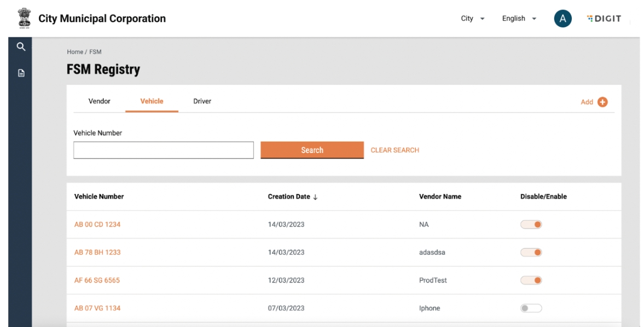644x327 pixels.
Task: Disable vehicle AB 00 CD 1234 toggle
Action: 531,224
